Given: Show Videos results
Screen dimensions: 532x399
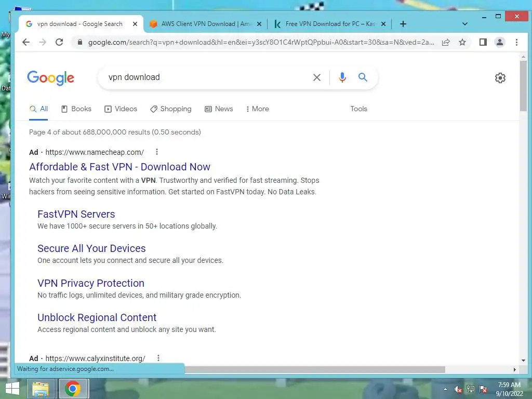Looking at the screenshot, I should coord(121,109).
